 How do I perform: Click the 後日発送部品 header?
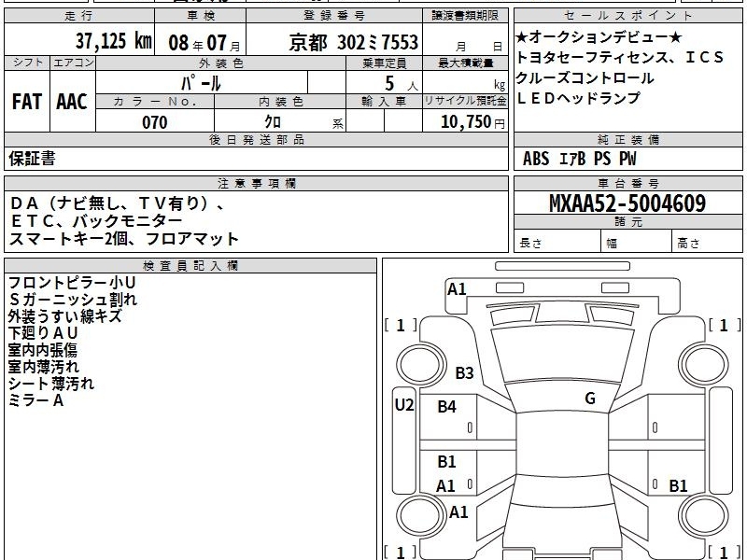point(256,139)
